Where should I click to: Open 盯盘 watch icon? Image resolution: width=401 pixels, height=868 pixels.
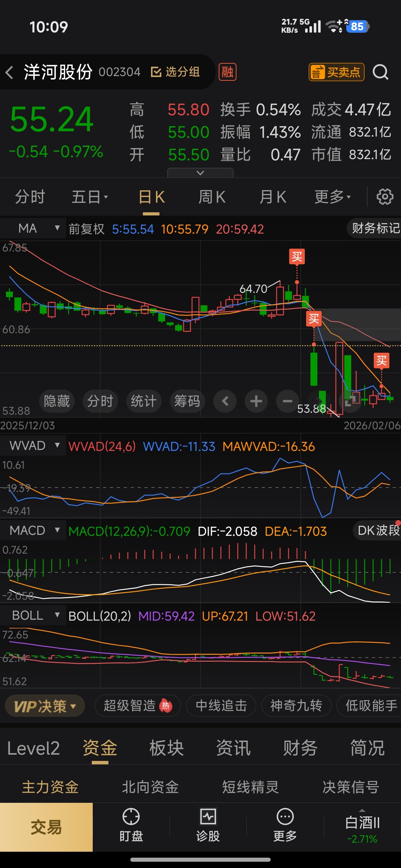click(131, 825)
